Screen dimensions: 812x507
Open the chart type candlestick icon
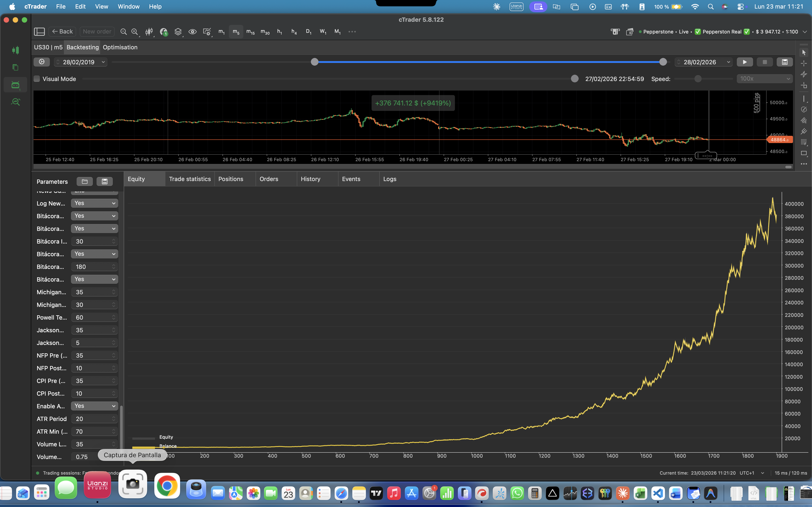pos(149,31)
